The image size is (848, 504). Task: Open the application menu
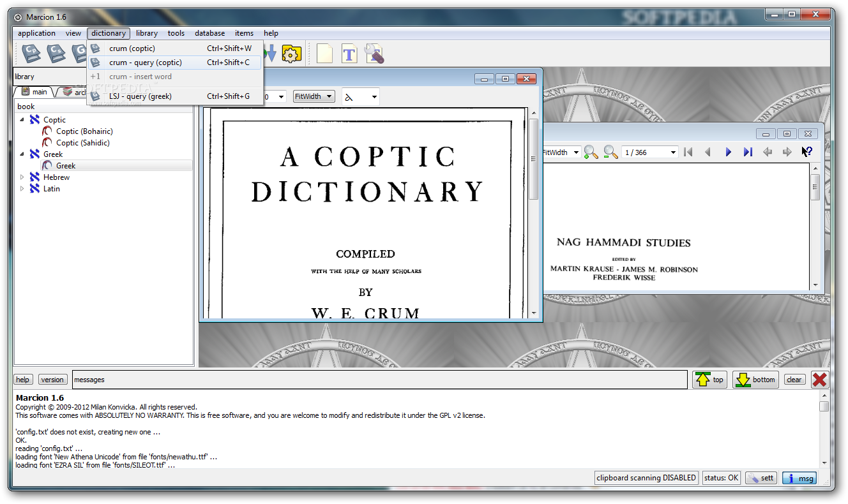pyautogui.click(x=36, y=33)
